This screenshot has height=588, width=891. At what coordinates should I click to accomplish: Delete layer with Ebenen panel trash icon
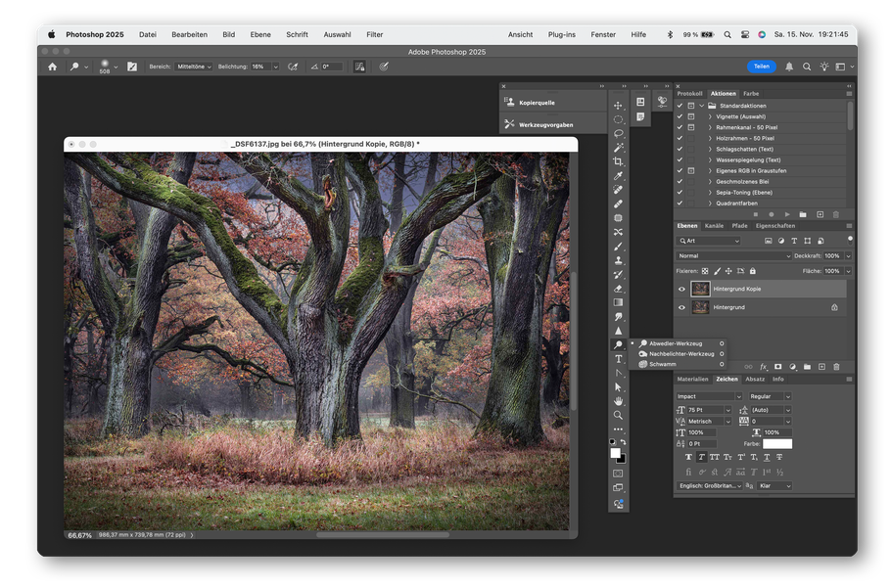tap(836, 367)
